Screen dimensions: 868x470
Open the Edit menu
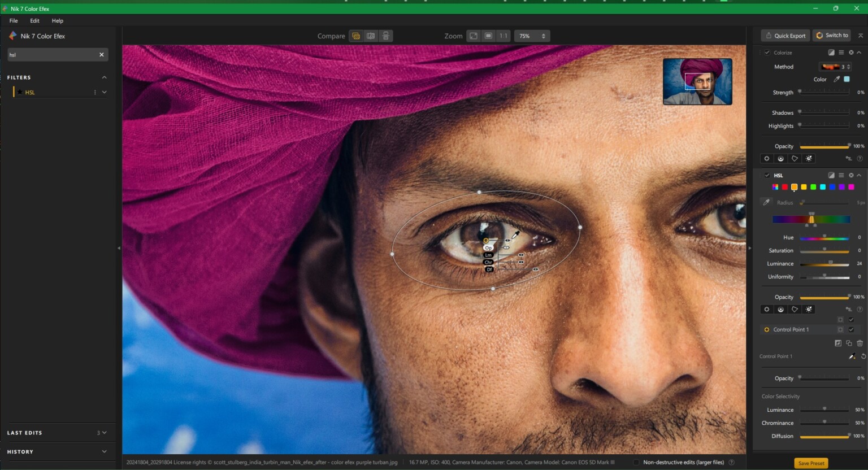point(34,20)
